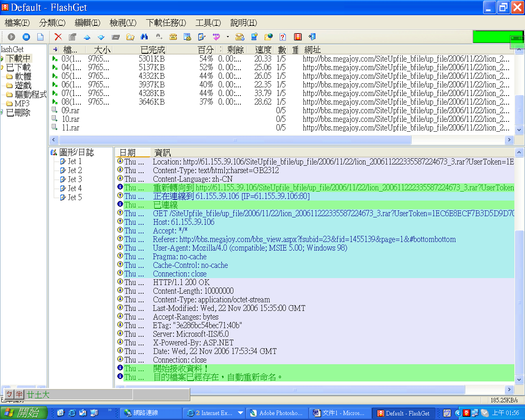This screenshot has width=525, height=420.
Task: Select Jet 4 in the log tree
Action: pyautogui.click(x=75, y=189)
